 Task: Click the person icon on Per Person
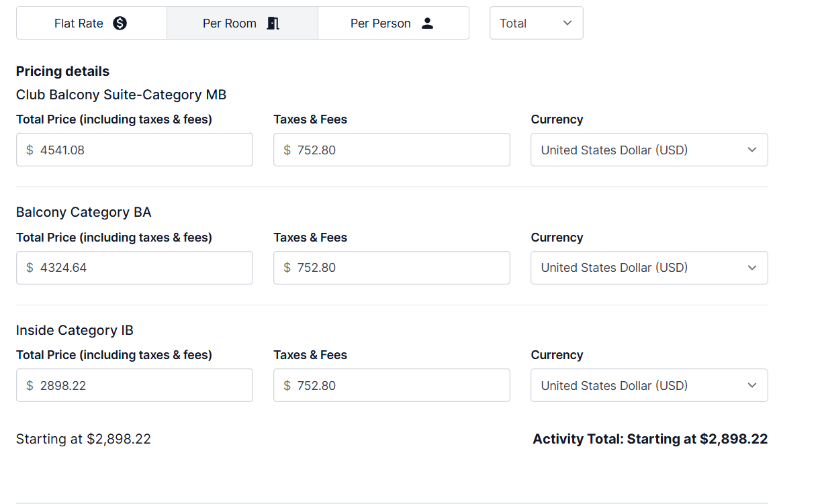pyautogui.click(x=427, y=23)
